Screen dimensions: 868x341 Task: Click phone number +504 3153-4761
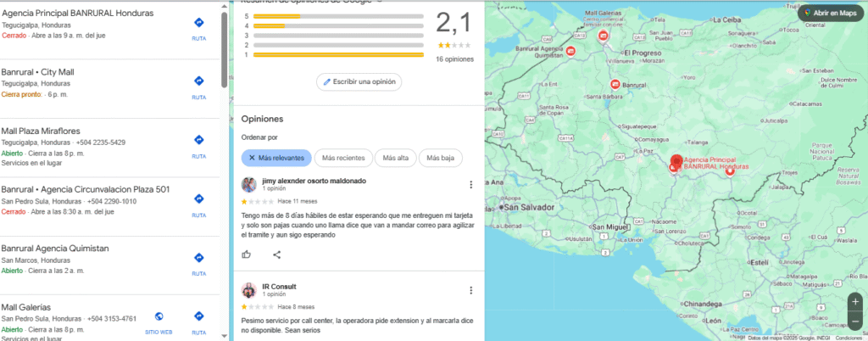[x=111, y=319]
